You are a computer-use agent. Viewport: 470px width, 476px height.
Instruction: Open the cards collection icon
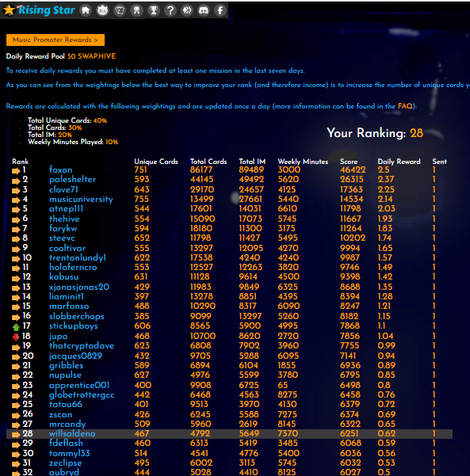[x=120, y=10]
